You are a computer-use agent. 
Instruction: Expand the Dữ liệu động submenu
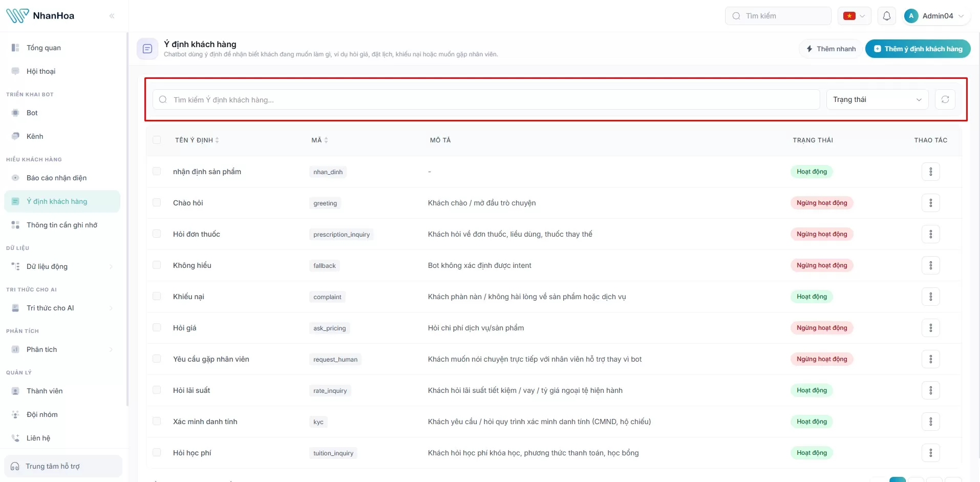click(x=111, y=266)
